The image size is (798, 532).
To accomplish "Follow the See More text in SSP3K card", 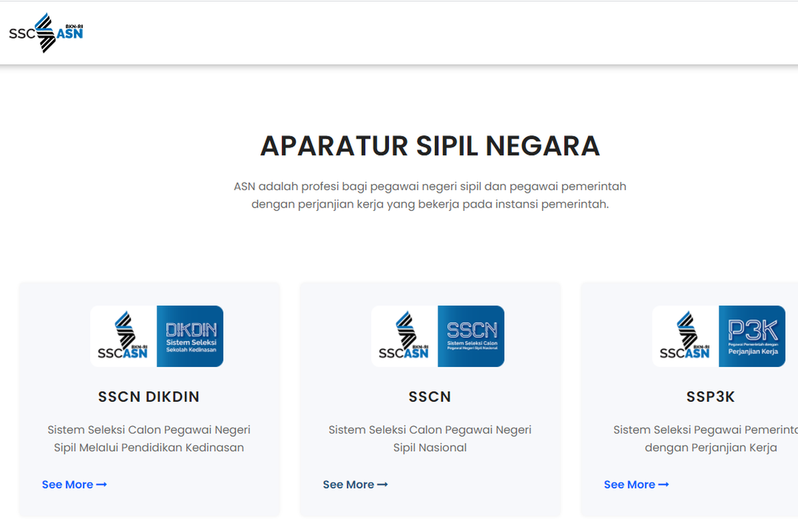I will point(629,485).
